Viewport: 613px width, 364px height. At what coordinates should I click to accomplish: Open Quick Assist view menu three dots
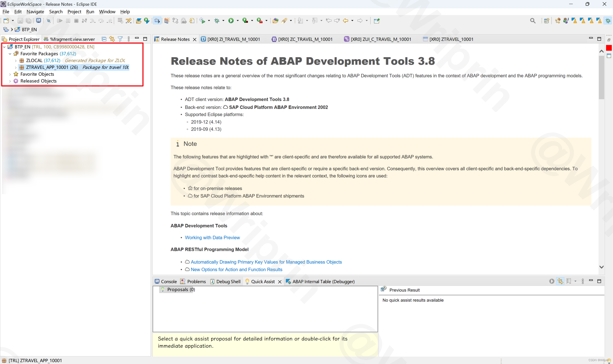pos(583,281)
